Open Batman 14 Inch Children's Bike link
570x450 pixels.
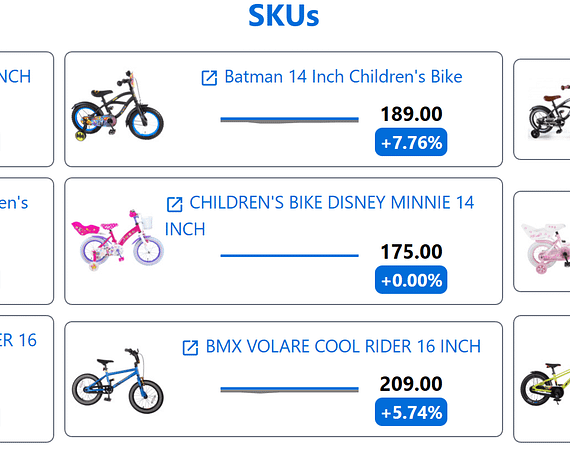[x=343, y=77]
